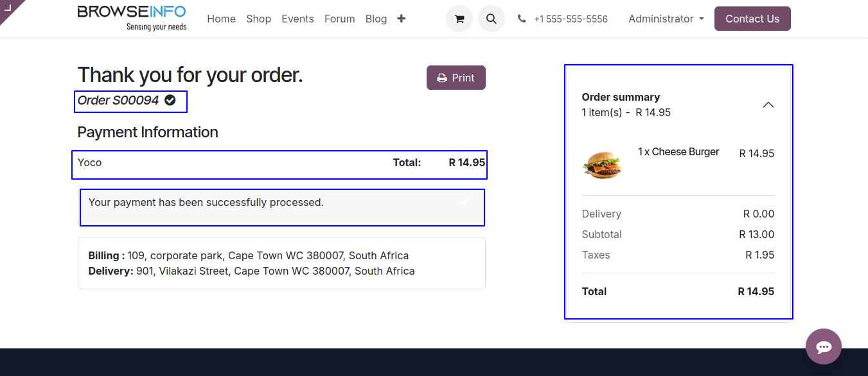Click the +1 555-555-5556 phone link
Screen dimensions: 868x376
click(x=571, y=19)
